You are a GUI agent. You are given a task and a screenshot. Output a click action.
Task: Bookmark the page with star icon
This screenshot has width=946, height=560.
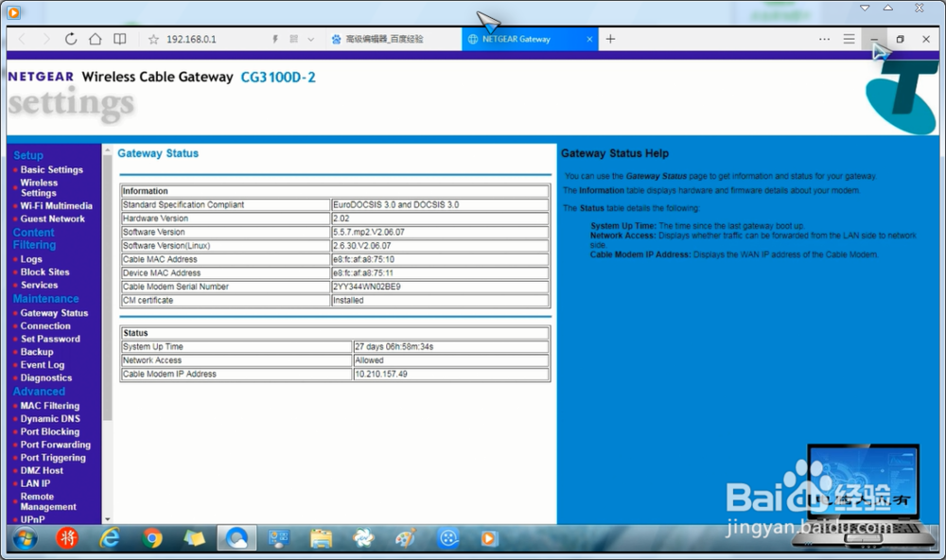click(153, 39)
